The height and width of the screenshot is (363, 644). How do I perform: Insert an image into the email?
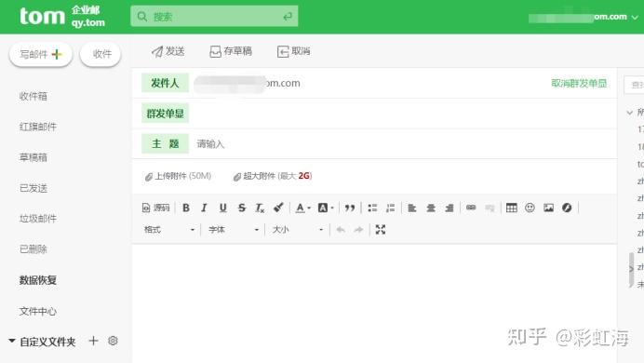point(548,208)
